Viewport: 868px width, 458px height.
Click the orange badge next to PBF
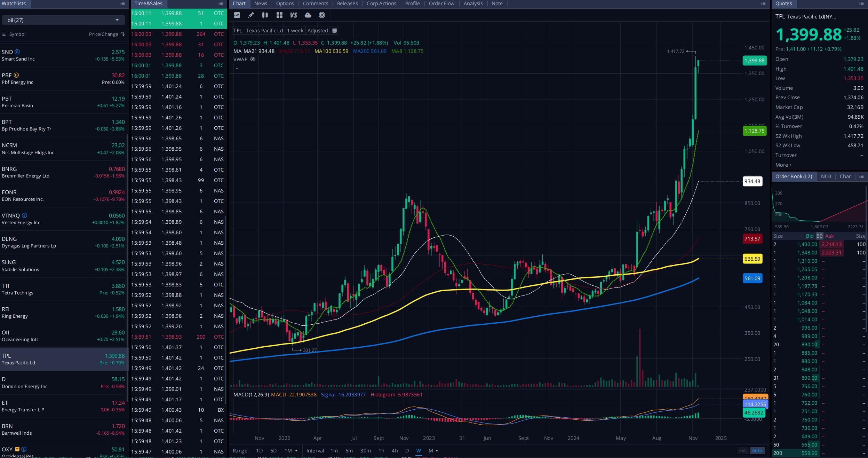(x=16, y=75)
